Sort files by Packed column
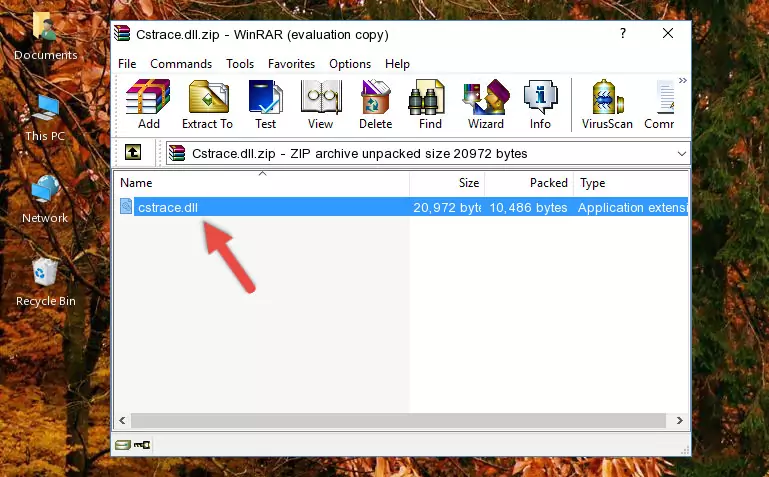This screenshot has height=477, width=769. click(529, 183)
